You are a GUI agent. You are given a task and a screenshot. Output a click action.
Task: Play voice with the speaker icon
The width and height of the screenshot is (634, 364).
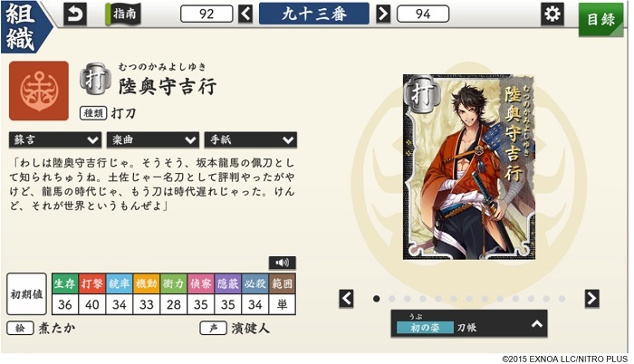tap(283, 263)
